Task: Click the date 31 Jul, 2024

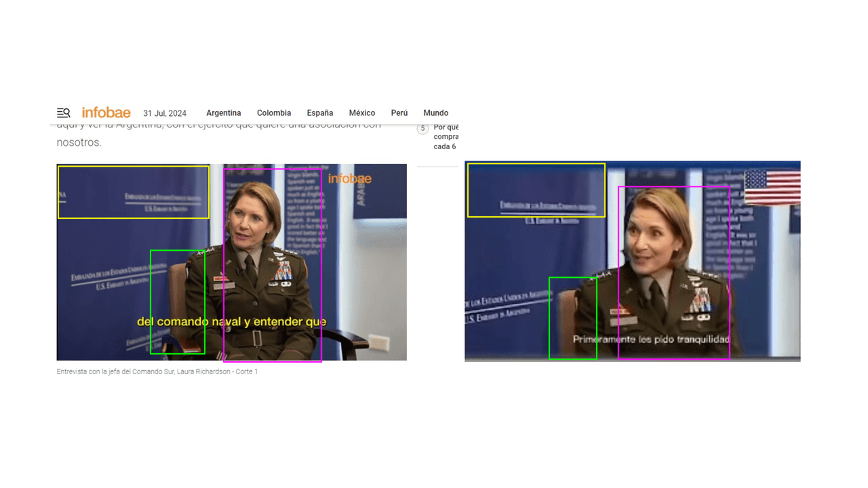Action: (164, 113)
